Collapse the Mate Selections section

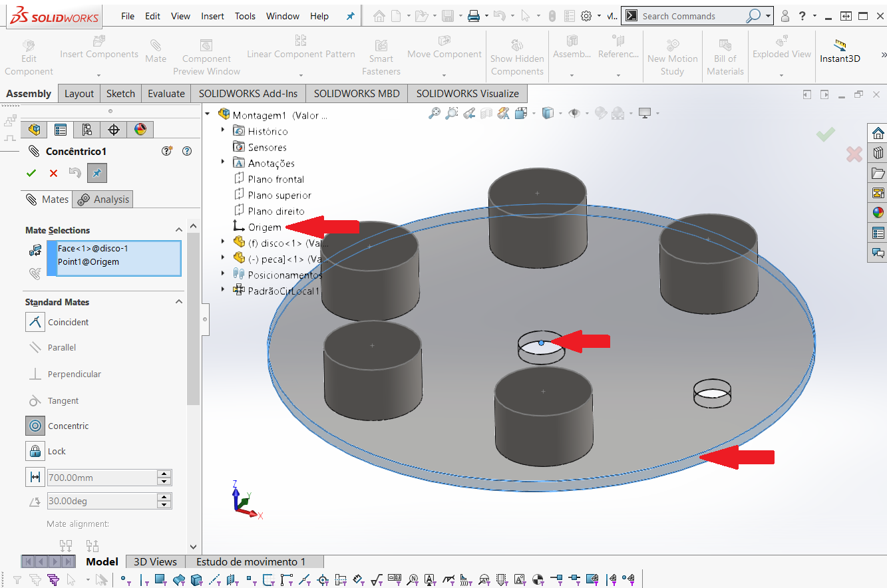pyautogui.click(x=178, y=230)
